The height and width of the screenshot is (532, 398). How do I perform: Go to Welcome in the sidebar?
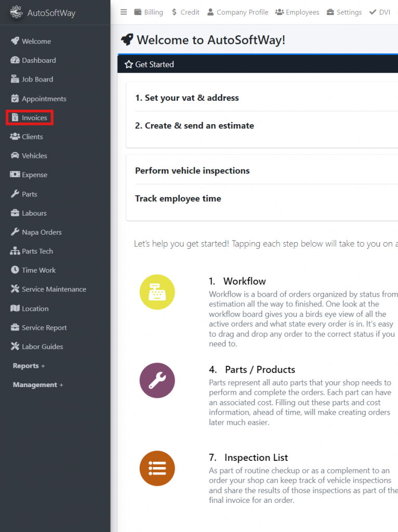click(x=36, y=41)
